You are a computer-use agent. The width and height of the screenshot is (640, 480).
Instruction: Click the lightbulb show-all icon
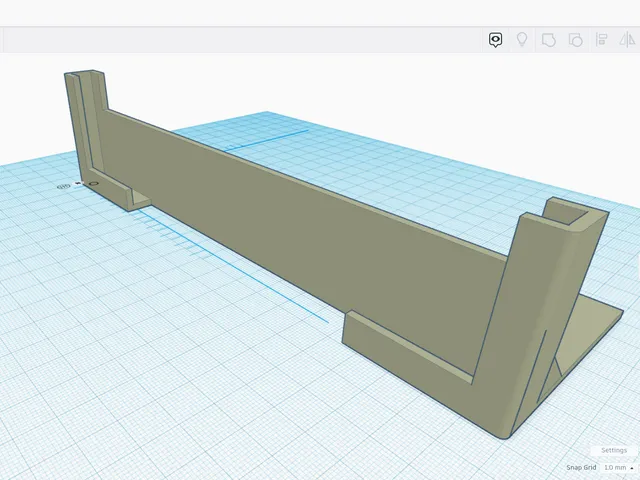[x=522, y=40]
